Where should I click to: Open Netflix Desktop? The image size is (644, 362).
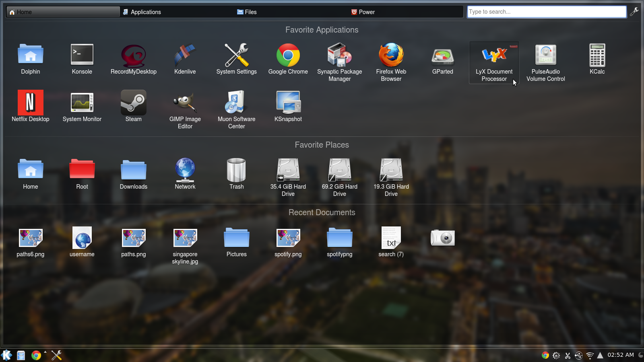pyautogui.click(x=31, y=107)
